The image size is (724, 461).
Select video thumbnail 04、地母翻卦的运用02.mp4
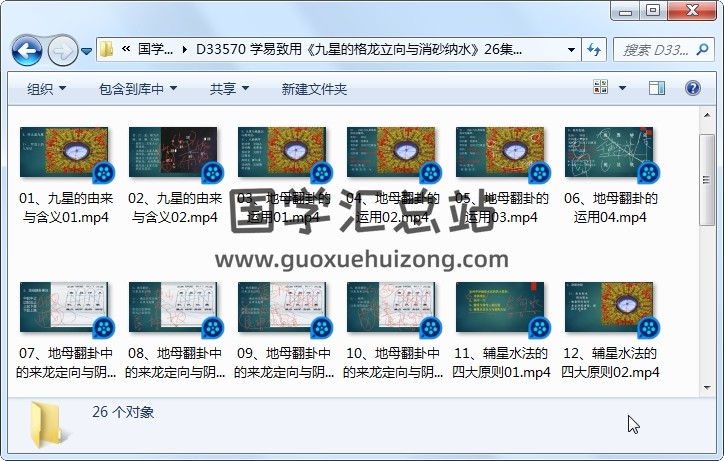pyautogui.click(x=391, y=152)
